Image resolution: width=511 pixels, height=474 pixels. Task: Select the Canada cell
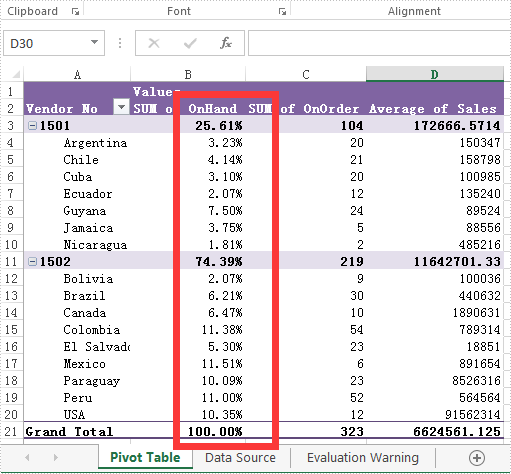tap(77, 313)
